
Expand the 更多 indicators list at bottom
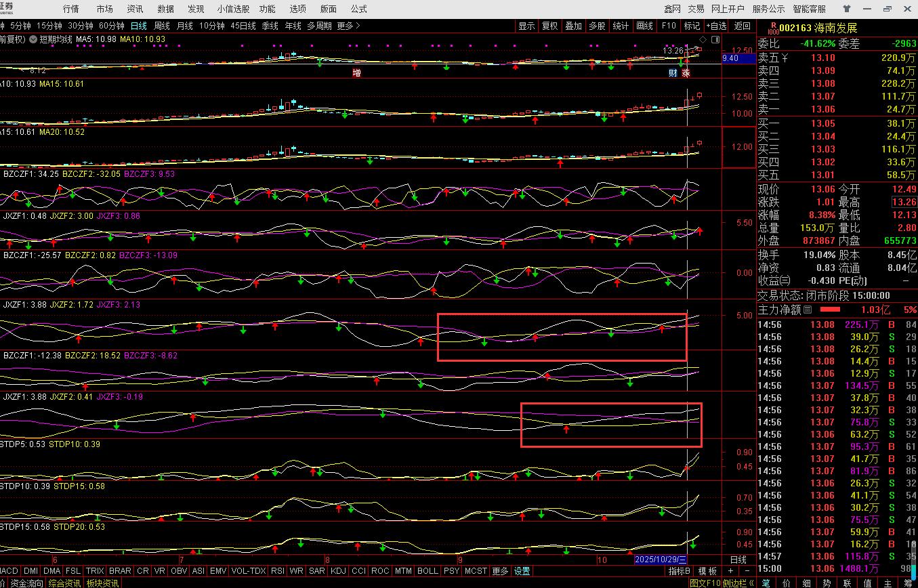500,571
